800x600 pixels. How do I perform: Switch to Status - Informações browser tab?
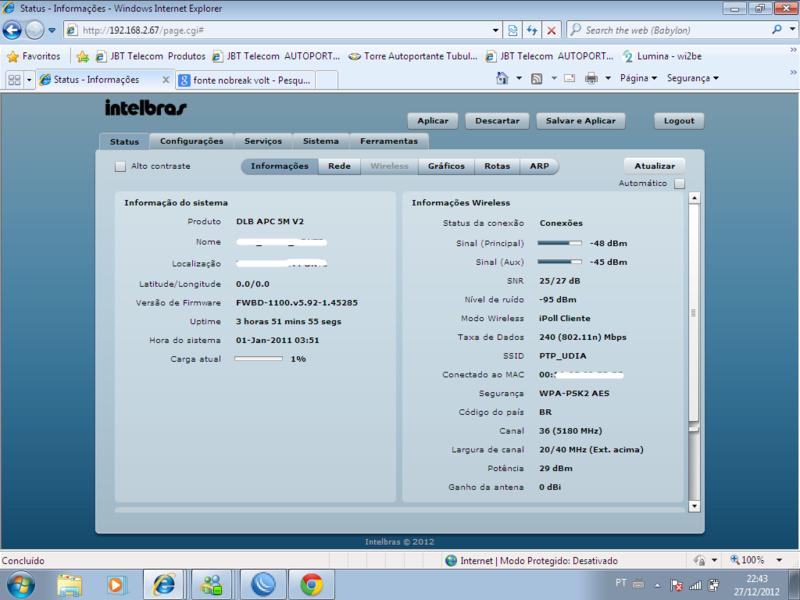pos(97,80)
